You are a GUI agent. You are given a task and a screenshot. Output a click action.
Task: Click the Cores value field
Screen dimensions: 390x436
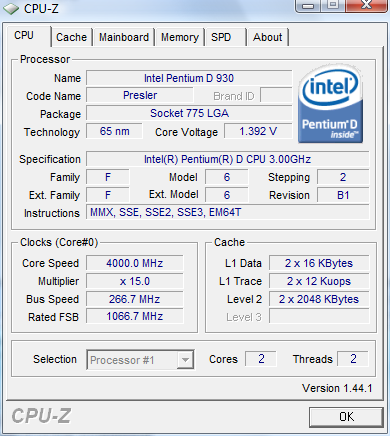[x=261, y=359]
